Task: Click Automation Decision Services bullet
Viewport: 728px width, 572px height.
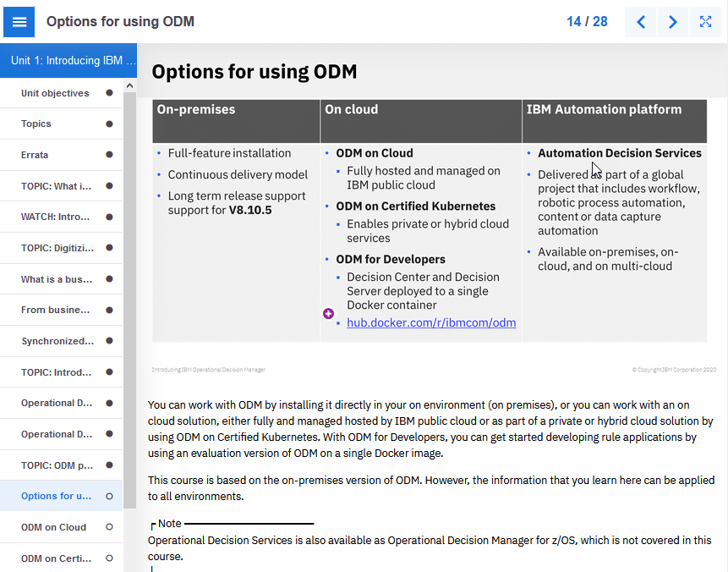Action: tap(620, 153)
